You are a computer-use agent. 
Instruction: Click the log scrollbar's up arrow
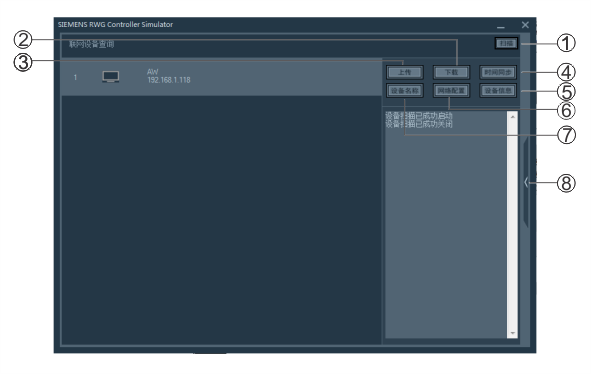pos(512,117)
